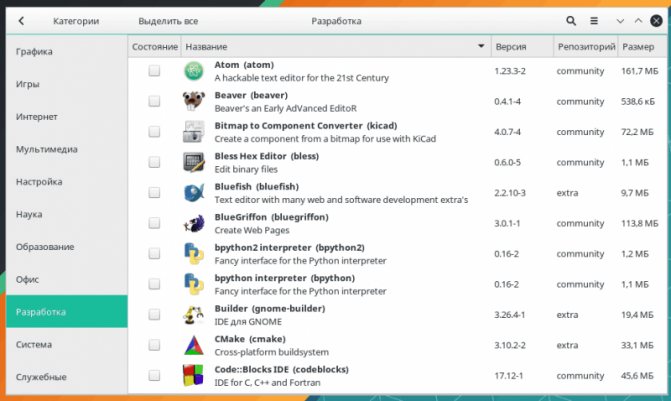Click the Bless Hex Editor icon

pyautogui.click(x=194, y=162)
